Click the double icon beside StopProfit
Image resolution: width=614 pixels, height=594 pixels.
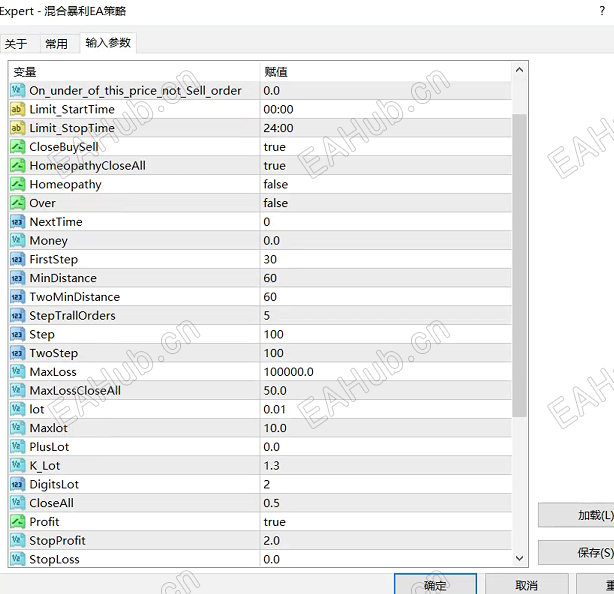[17, 540]
